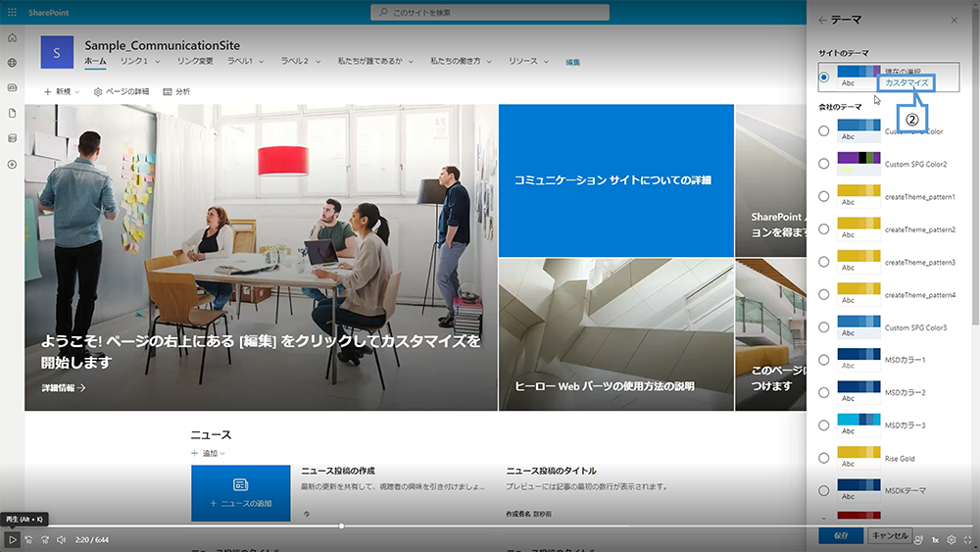Open the news icon in left rail

pyautogui.click(x=12, y=88)
